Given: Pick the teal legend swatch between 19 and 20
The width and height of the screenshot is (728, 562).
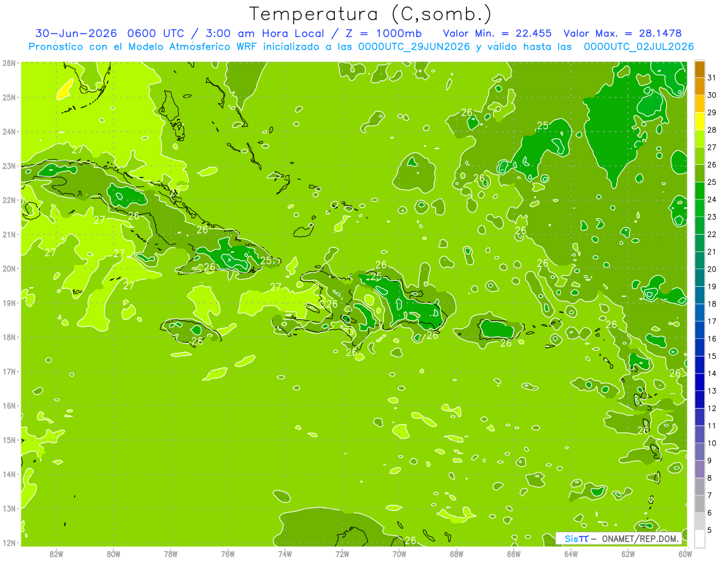Looking at the screenshot, I should 699,278.
